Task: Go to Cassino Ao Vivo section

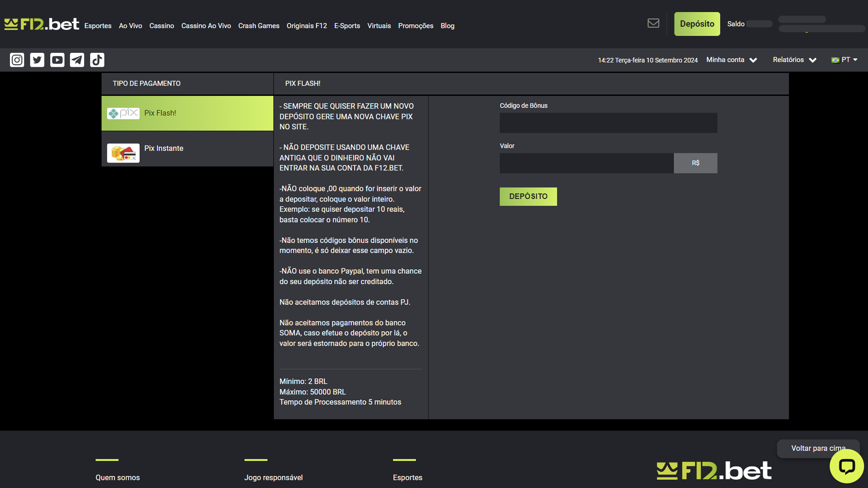Action: coord(206,26)
